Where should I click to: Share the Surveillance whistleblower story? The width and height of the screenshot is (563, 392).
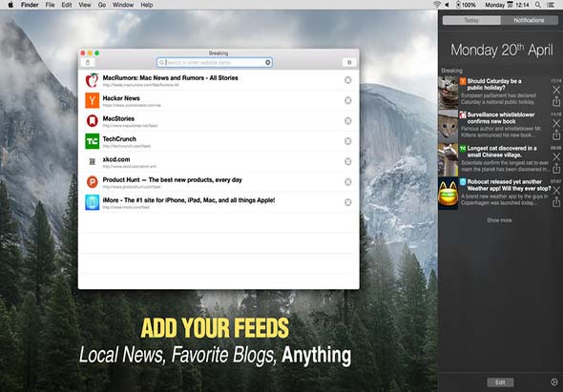point(556,135)
